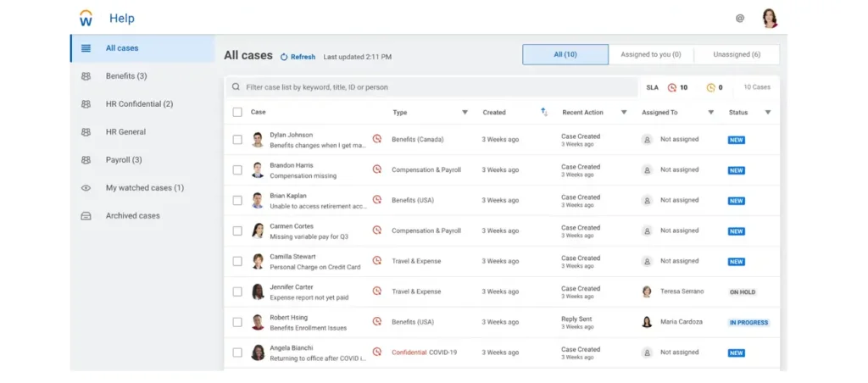Check the select-all cases checkbox

tap(237, 112)
